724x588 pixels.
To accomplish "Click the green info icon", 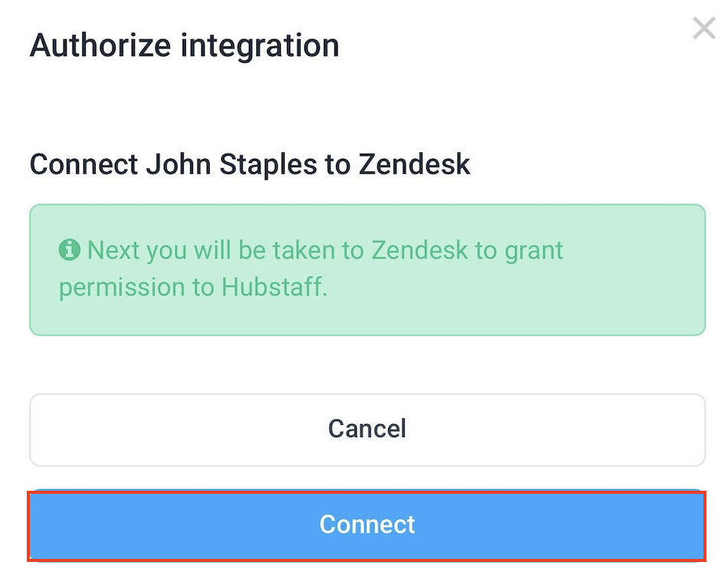I will click(x=70, y=250).
